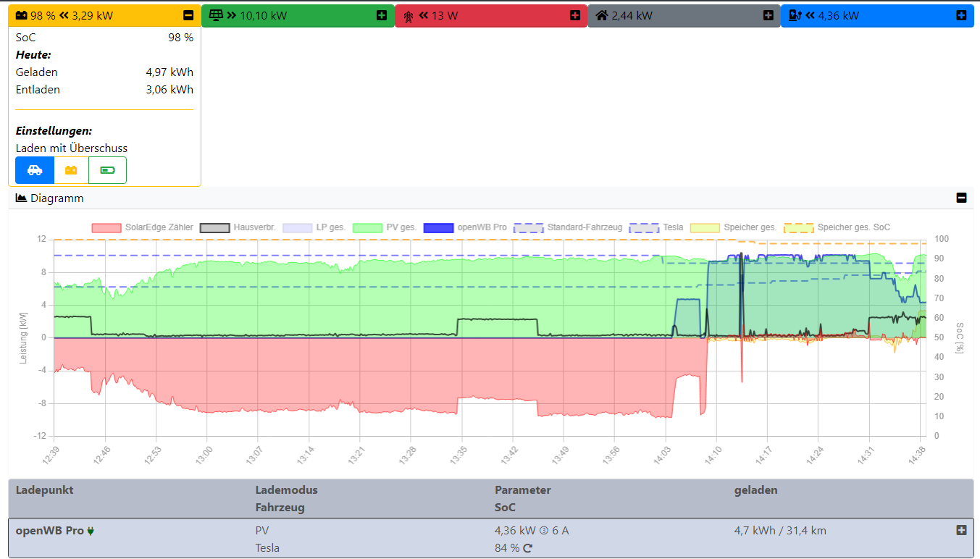Screen dimensions: 980x559
Task: Click the yellow battery charge mode icon
Action: (x=70, y=169)
